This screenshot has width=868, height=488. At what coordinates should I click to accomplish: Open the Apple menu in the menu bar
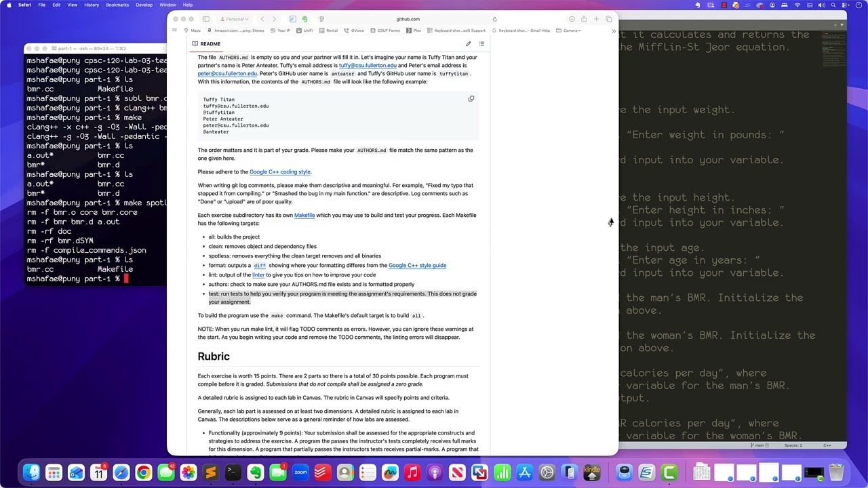9,5
